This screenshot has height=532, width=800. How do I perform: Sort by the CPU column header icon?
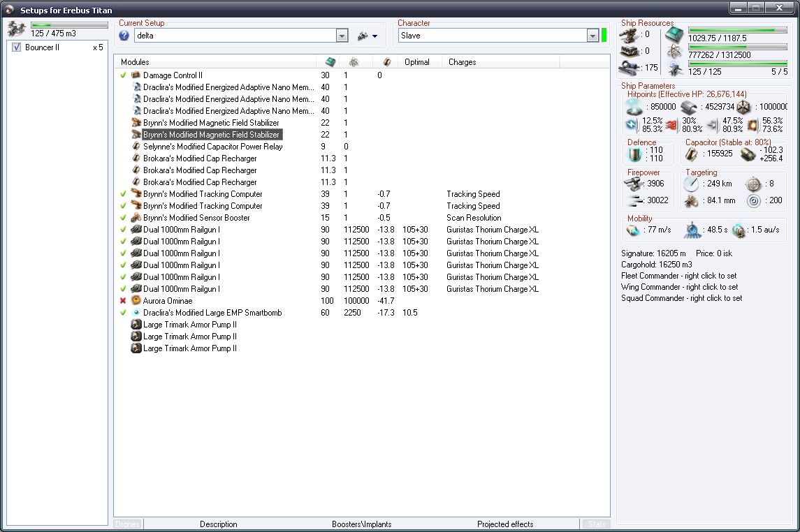(330, 61)
